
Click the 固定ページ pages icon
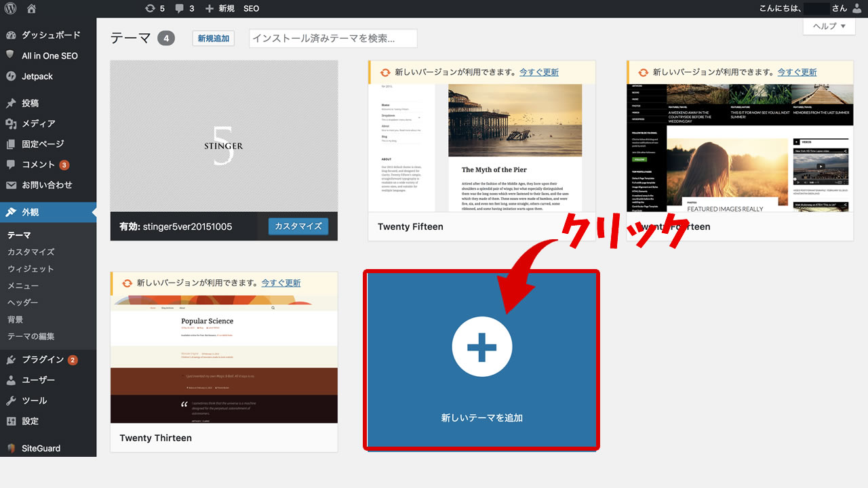[11, 144]
